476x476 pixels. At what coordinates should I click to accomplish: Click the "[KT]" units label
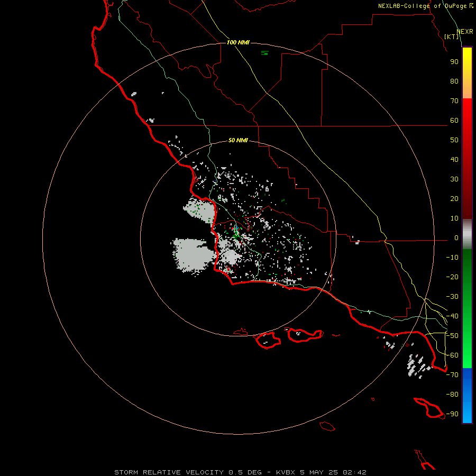click(452, 36)
